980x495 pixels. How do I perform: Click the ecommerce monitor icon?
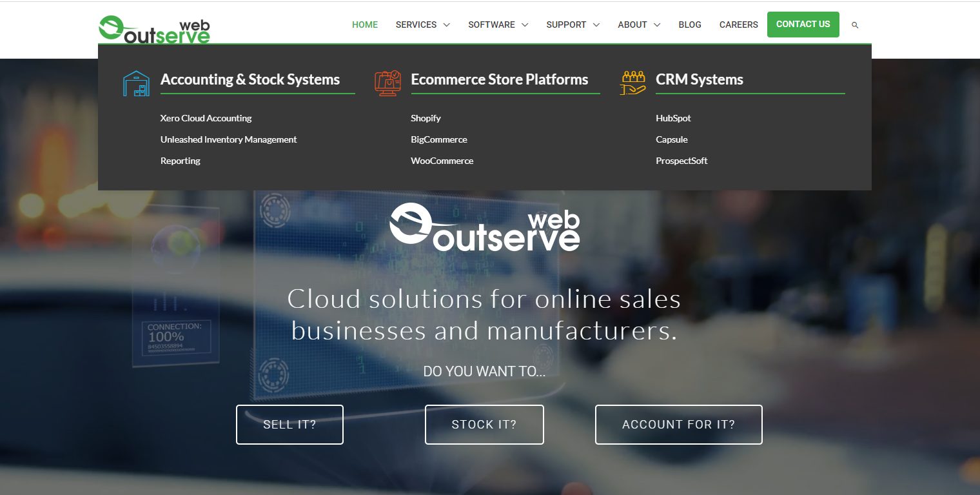[387, 83]
